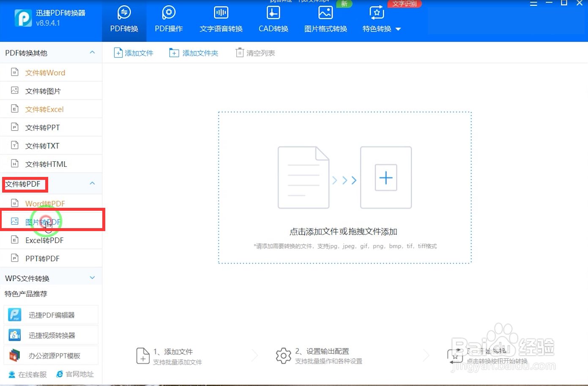The image size is (588, 386).
Task: Click the 迅捷视频转换器 camera icon
Action: [15, 335]
